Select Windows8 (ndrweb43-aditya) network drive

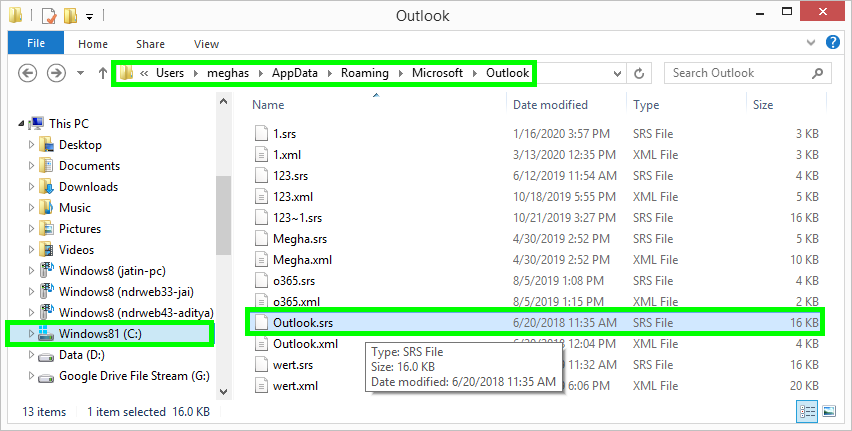(x=136, y=313)
